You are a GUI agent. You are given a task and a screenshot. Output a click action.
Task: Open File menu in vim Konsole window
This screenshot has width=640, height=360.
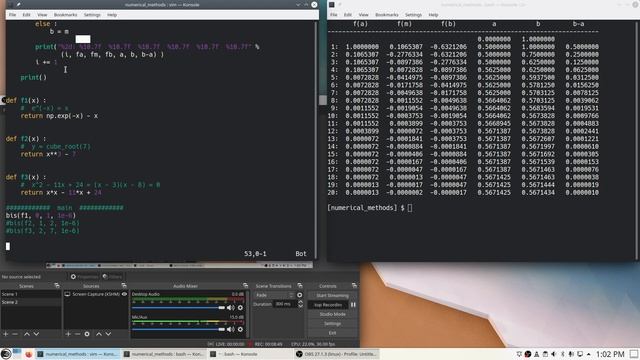[12, 15]
